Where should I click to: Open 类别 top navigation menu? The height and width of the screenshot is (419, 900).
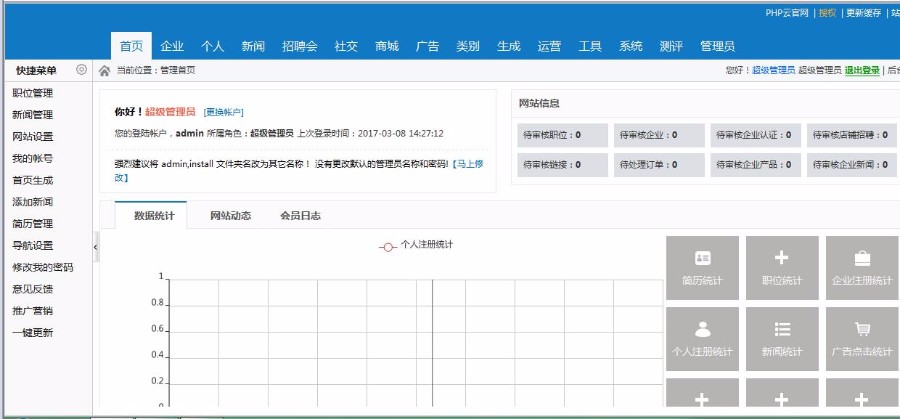pyautogui.click(x=468, y=46)
